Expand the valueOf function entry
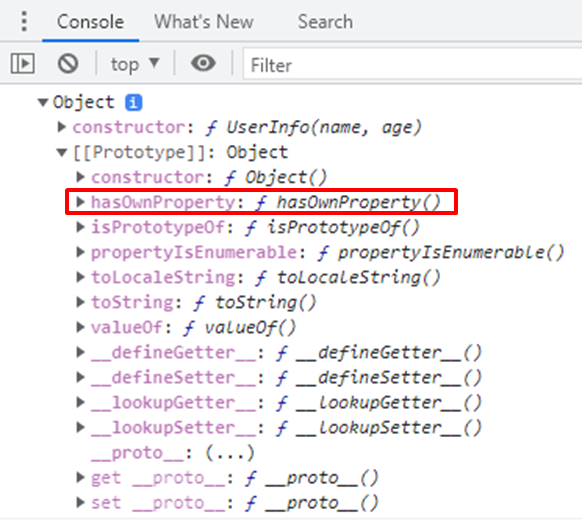The width and height of the screenshot is (582, 521). [x=80, y=327]
